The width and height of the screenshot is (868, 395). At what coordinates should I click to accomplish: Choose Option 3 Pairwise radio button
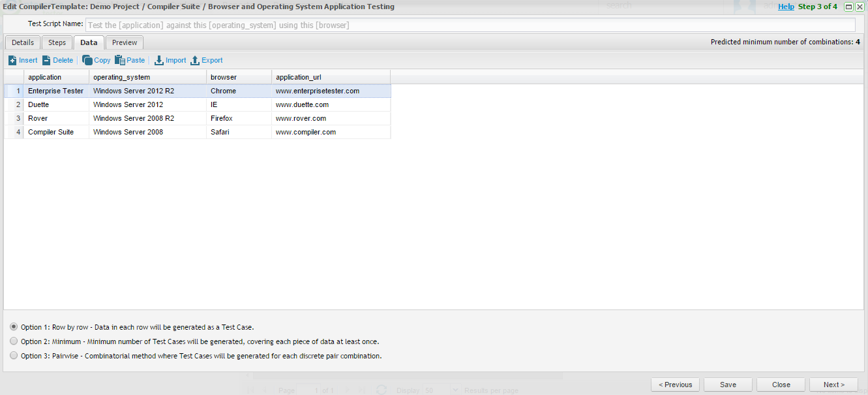coord(14,356)
